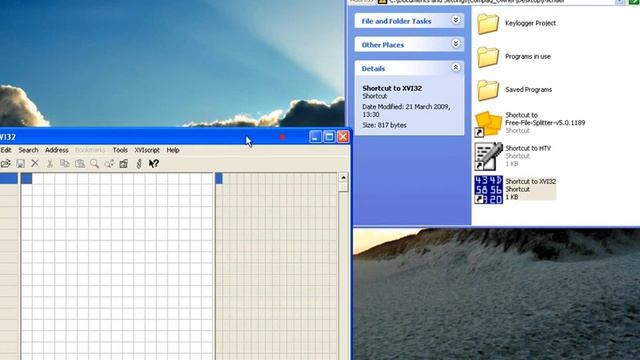Click the Cut scissors icon in XVI32 toolbar
Viewport: 640px width, 360px height.
pos(50,164)
